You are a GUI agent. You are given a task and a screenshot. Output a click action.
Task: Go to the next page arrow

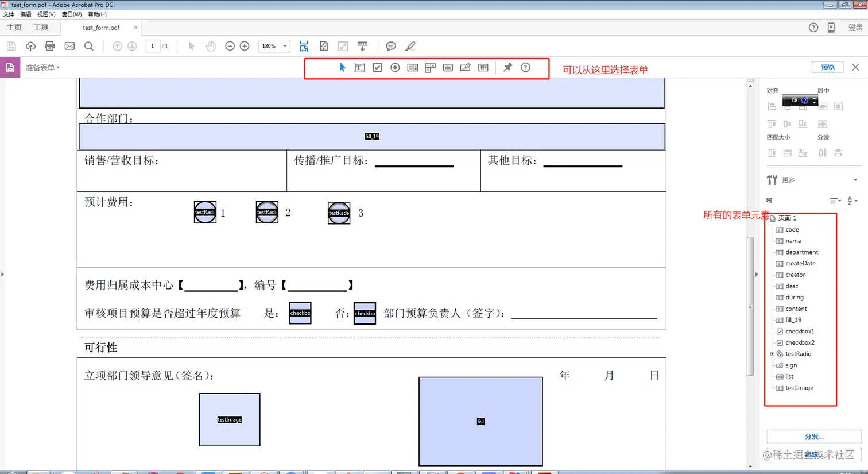[132, 46]
